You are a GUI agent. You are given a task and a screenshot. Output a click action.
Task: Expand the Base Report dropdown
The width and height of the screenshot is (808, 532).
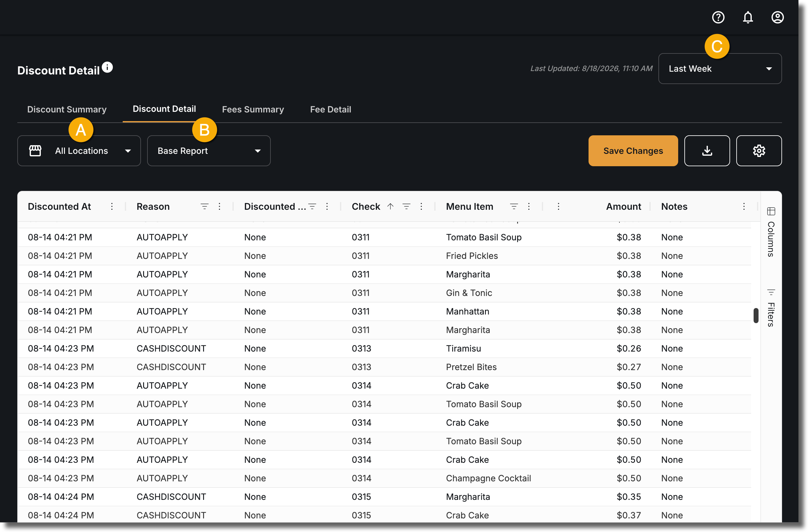(x=209, y=151)
